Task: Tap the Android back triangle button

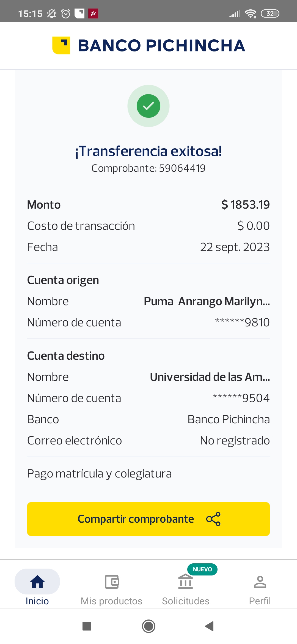Action: tap(210, 626)
